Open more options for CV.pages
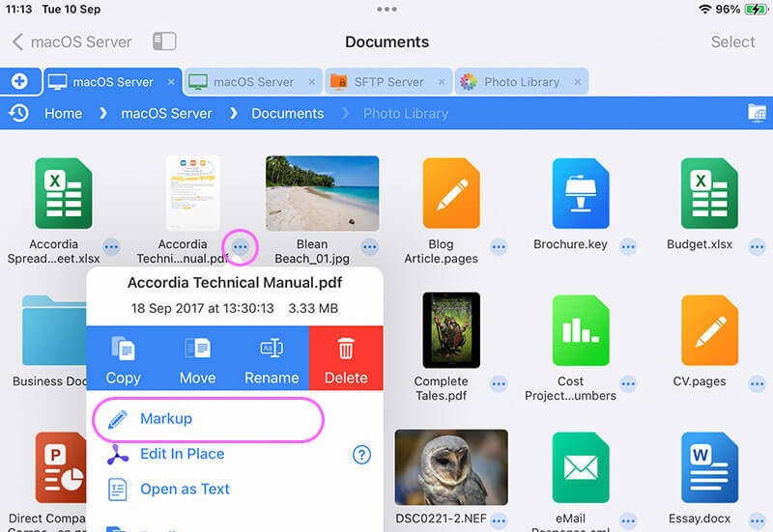 [758, 383]
